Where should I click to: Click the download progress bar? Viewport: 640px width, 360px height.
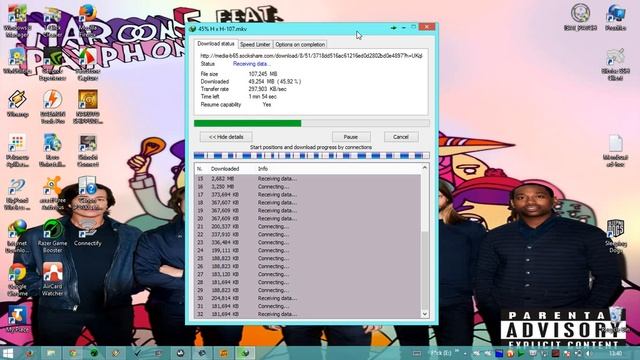pos(311,123)
